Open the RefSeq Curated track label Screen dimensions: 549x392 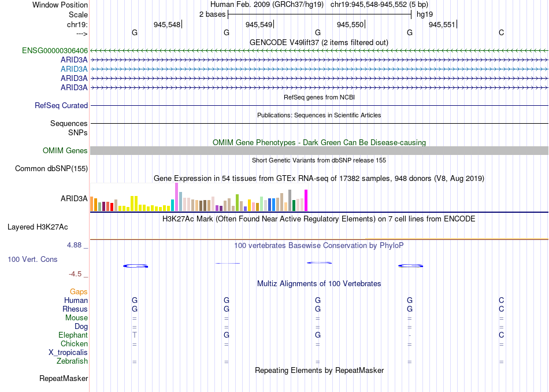61,105
